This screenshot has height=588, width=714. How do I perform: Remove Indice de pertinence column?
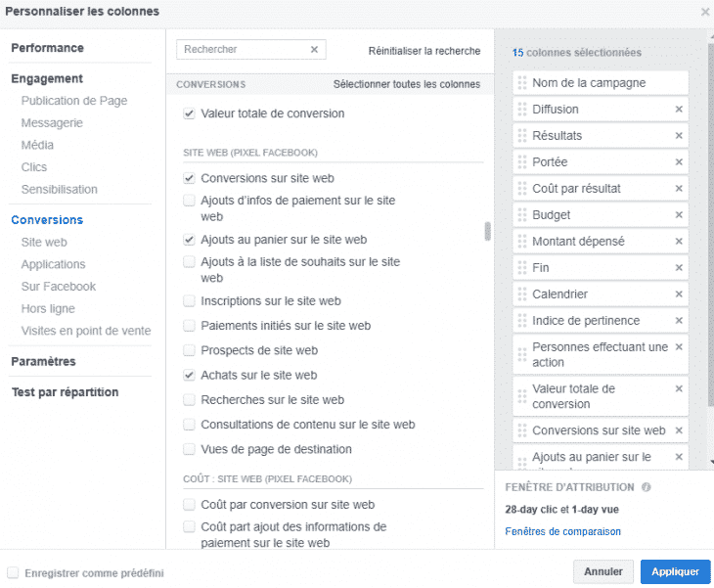click(679, 321)
